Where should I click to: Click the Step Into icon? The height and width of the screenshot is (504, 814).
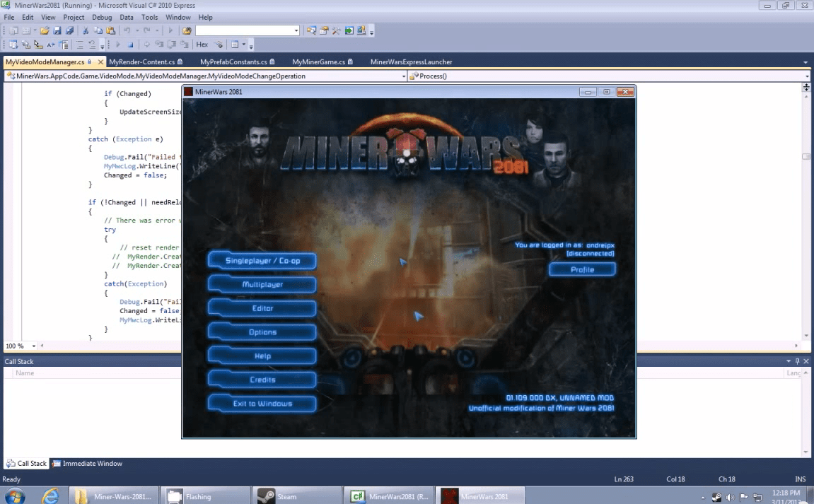[159, 45]
